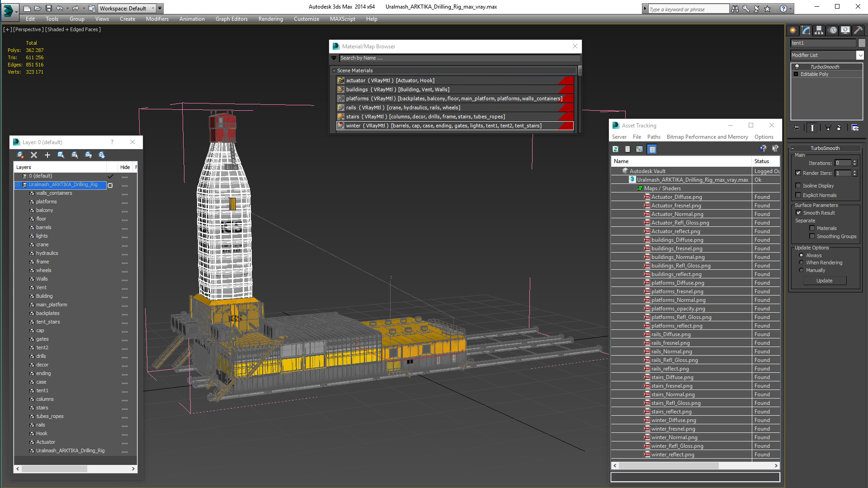The width and height of the screenshot is (868, 488).
Task: Select the winter VRayMtl material row
Action: click(x=455, y=126)
